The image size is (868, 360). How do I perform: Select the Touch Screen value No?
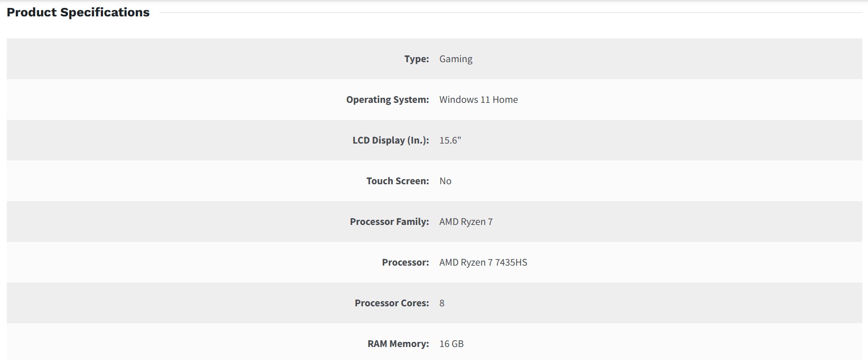(445, 181)
